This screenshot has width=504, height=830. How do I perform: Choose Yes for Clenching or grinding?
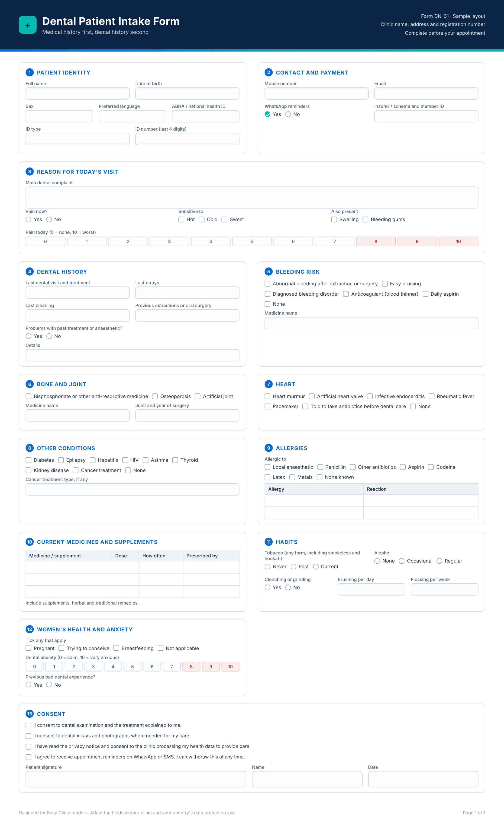tap(267, 587)
